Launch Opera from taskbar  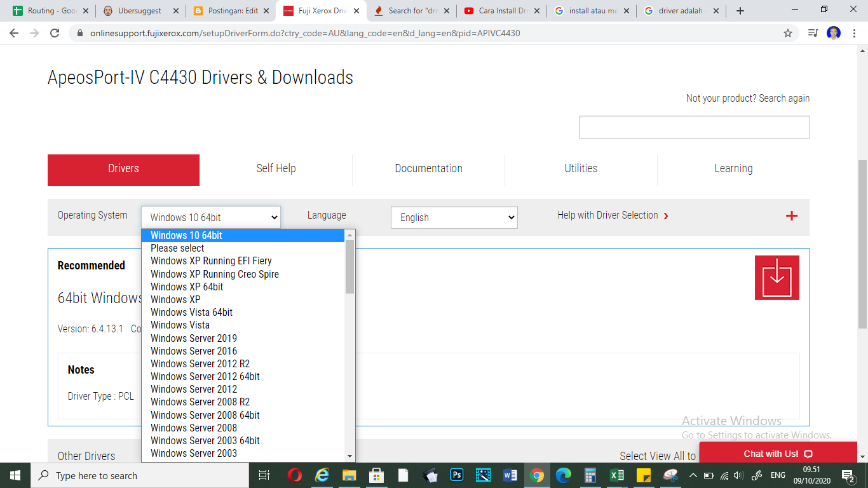pyautogui.click(x=294, y=475)
